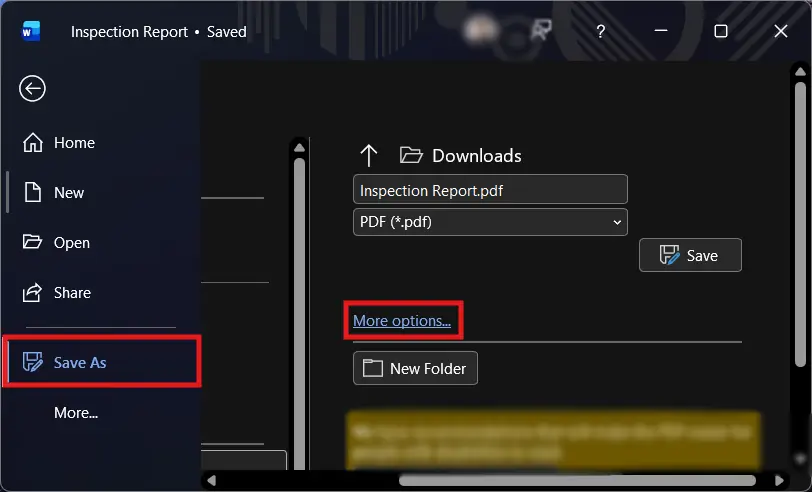Click the up arrow of the locations list scrollbar
This screenshot has height=492, width=812.
[x=299, y=148]
